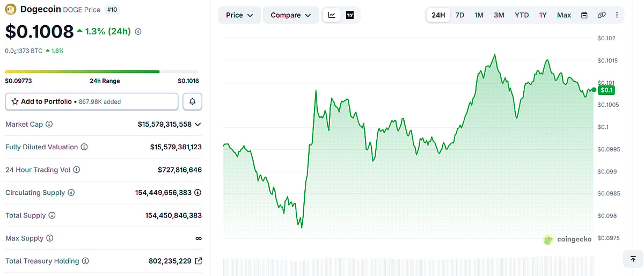Click the 0.0₅1373 BTC price text
This screenshot has width=644, height=276.
(23, 50)
